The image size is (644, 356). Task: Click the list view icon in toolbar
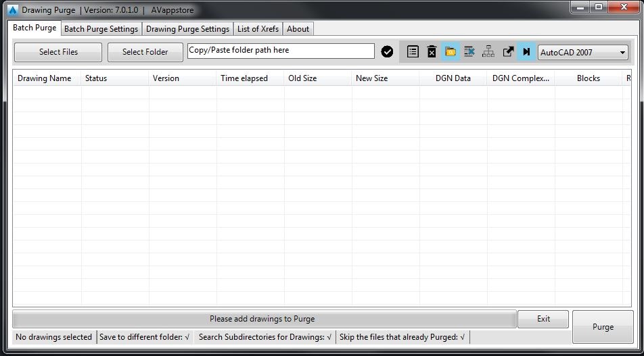[x=413, y=51]
